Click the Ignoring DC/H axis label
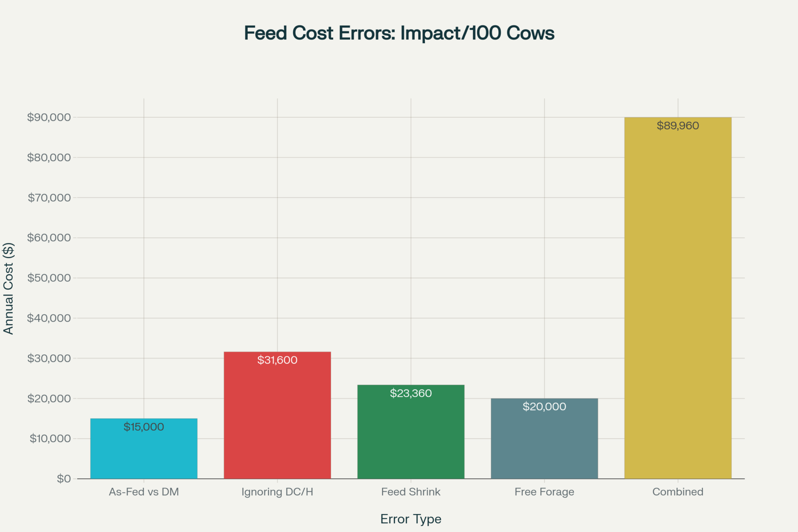The width and height of the screenshot is (798, 532). point(277,492)
